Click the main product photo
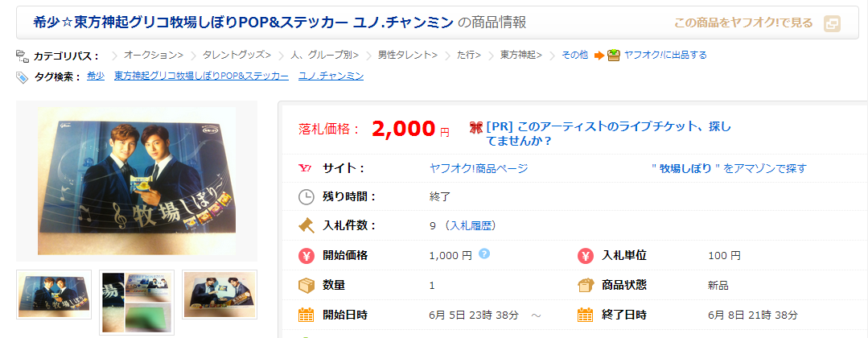 [137, 180]
